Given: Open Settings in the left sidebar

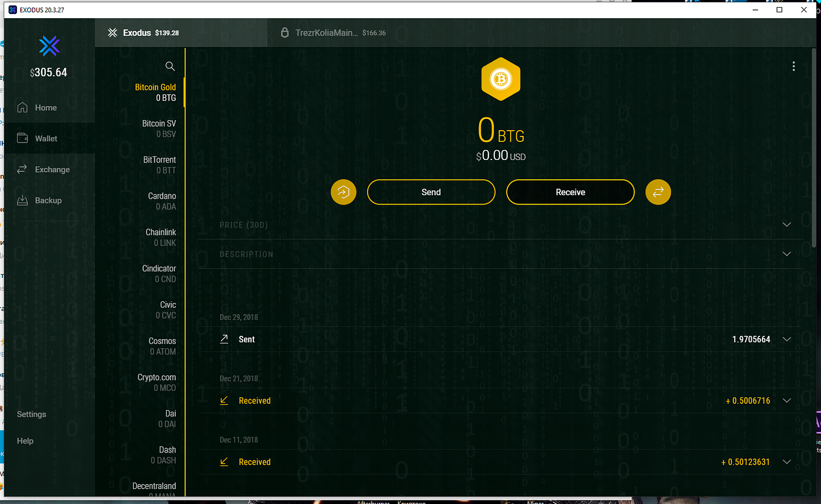Looking at the screenshot, I should [32, 414].
